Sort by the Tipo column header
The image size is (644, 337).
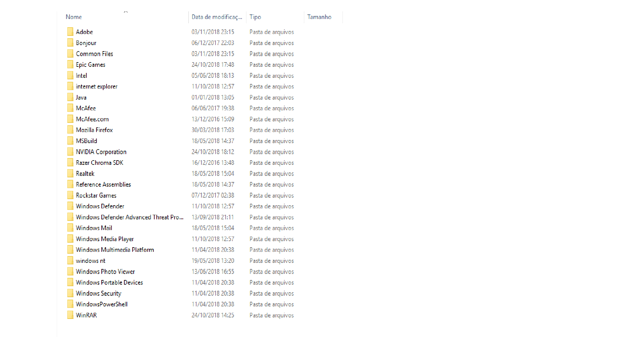tap(255, 17)
